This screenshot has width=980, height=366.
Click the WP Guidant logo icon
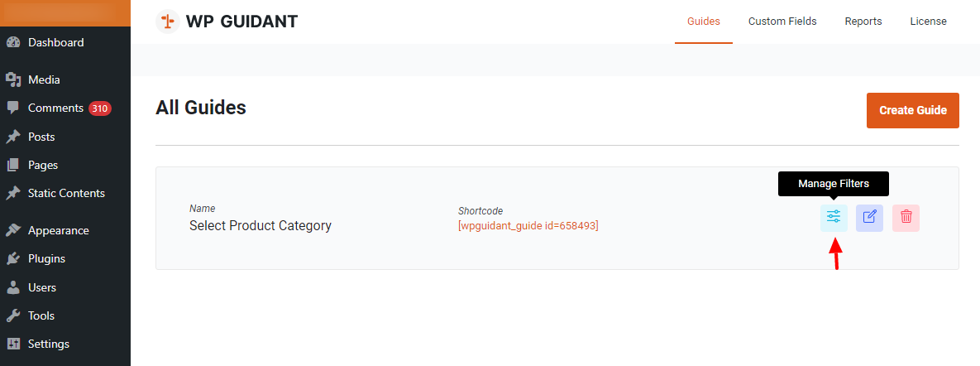click(x=168, y=22)
